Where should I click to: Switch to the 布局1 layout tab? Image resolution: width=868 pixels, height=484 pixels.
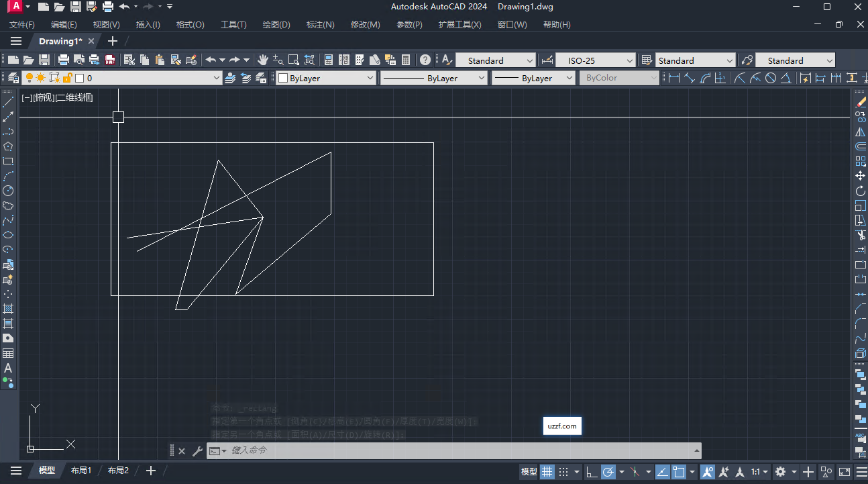pyautogui.click(x=80, y=470)
